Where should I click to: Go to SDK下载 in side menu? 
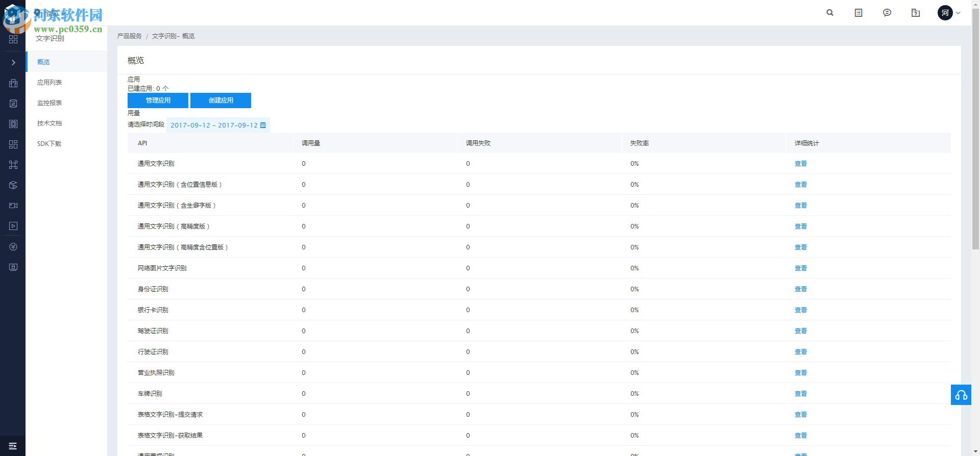(49, 143)
